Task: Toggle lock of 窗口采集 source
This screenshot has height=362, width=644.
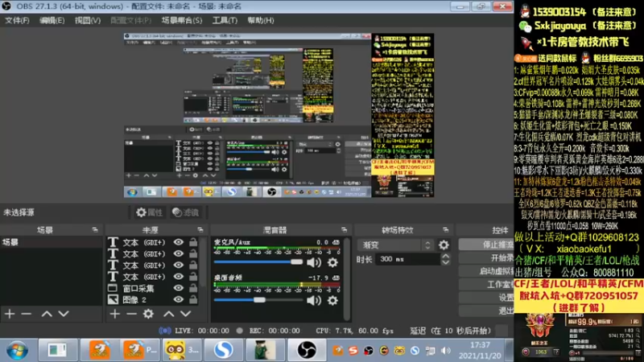Action: pyautogui.click(x=193, y=288)
